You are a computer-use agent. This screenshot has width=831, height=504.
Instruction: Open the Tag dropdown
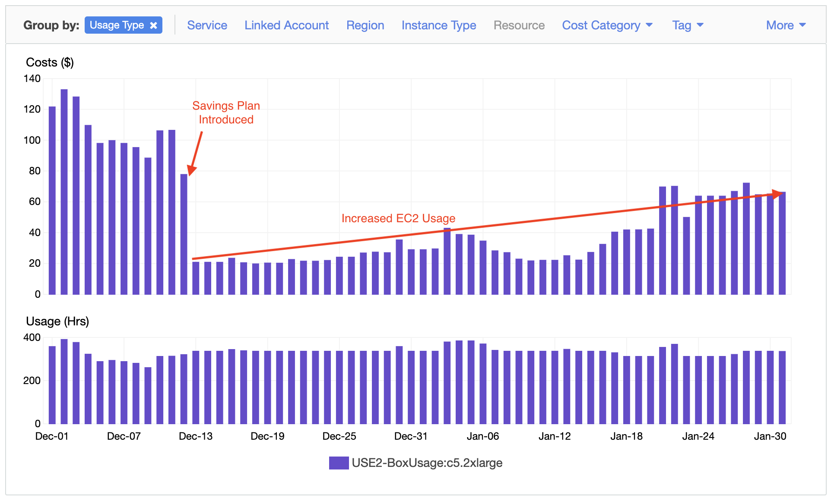pos(688,25)
